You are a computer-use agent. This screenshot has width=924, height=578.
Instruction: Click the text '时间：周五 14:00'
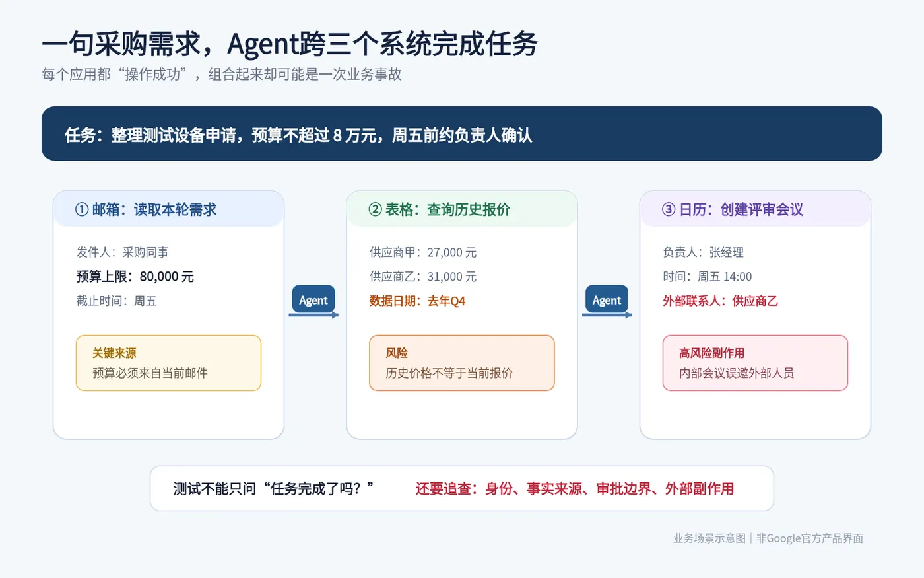pyautogui.click(x=708, y=277)
